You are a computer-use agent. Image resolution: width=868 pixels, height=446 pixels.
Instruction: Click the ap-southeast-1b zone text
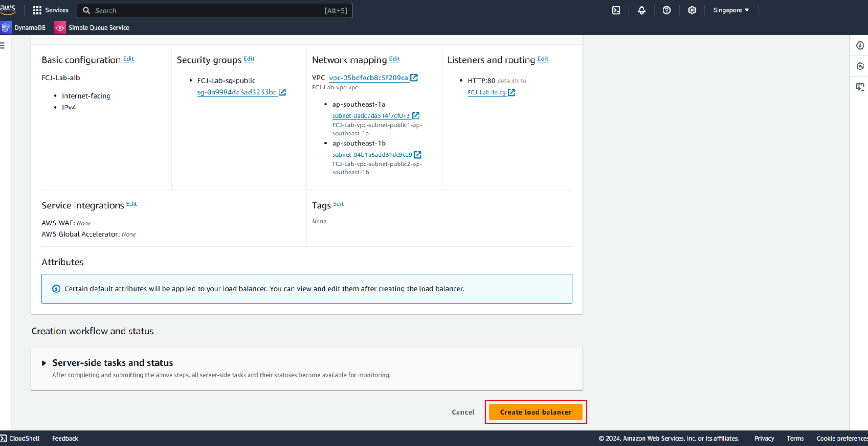pos(359,143)
